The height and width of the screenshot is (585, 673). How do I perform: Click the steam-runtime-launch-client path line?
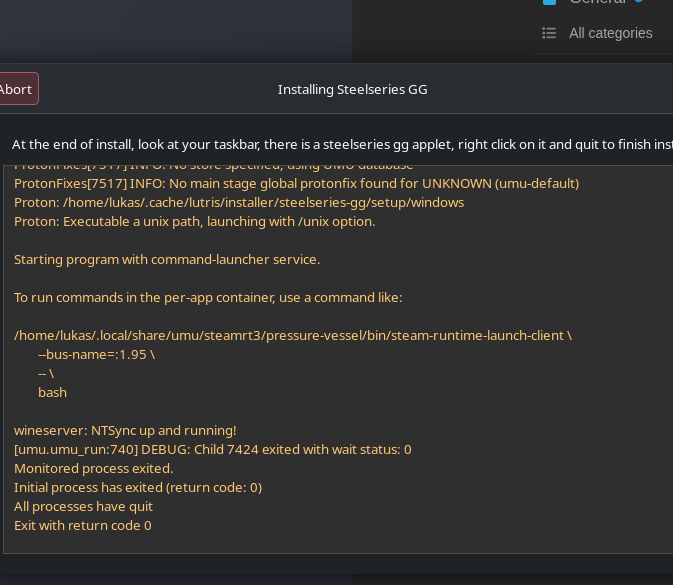click(293, 335)
